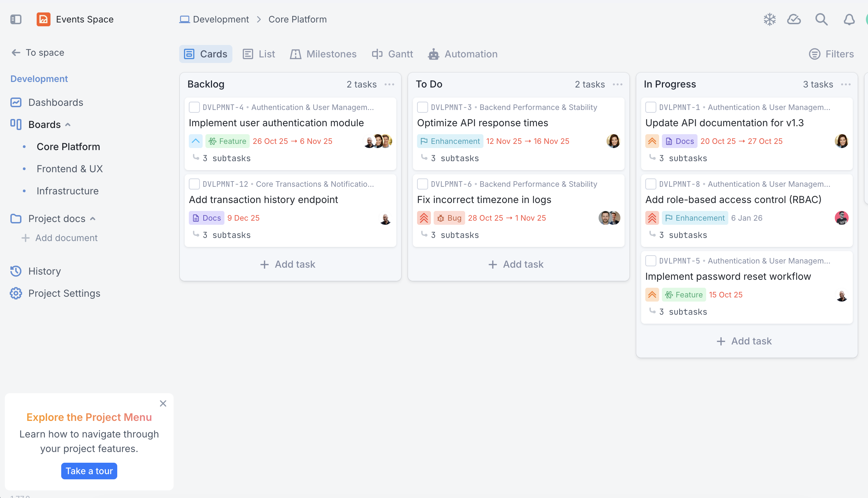Mark DVLPMNT-6 timezone task complete

423,184
